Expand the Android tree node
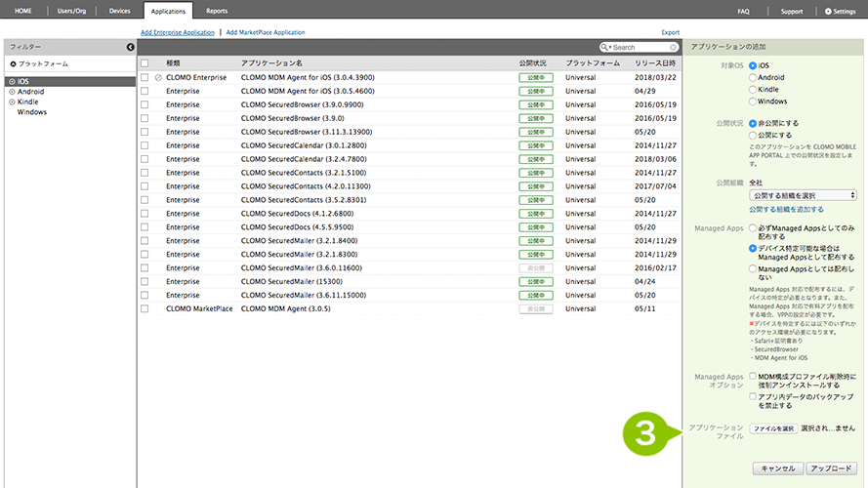The image size is (868, 488). click(x=12, y=92)
